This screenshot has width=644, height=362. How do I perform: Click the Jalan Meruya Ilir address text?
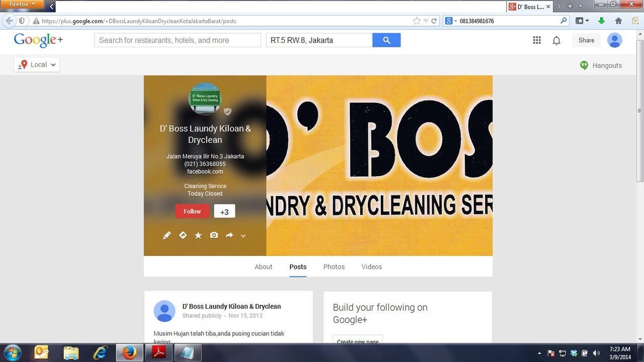click(205, 156)
